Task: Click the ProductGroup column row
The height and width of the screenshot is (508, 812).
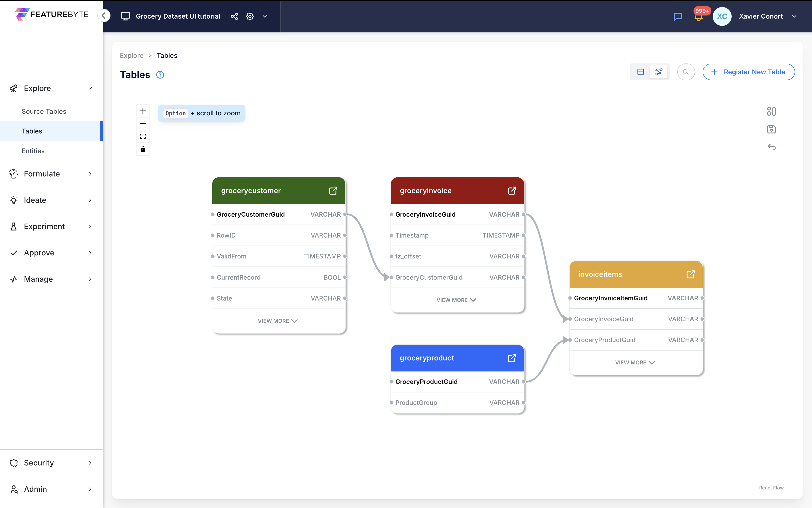Action: coord(457,402)
